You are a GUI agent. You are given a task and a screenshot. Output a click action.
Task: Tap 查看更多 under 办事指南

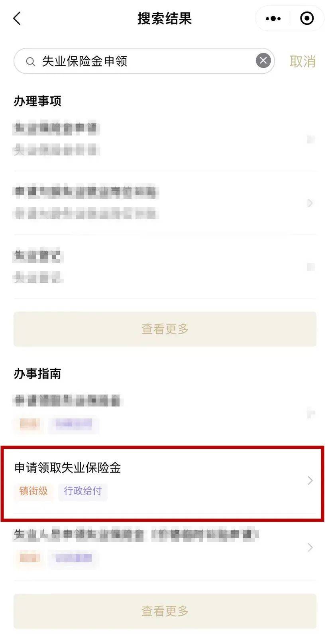click(x=165, y=611)
